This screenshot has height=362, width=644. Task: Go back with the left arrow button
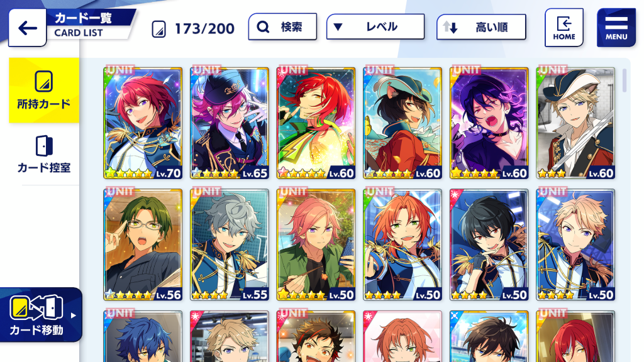28,28
